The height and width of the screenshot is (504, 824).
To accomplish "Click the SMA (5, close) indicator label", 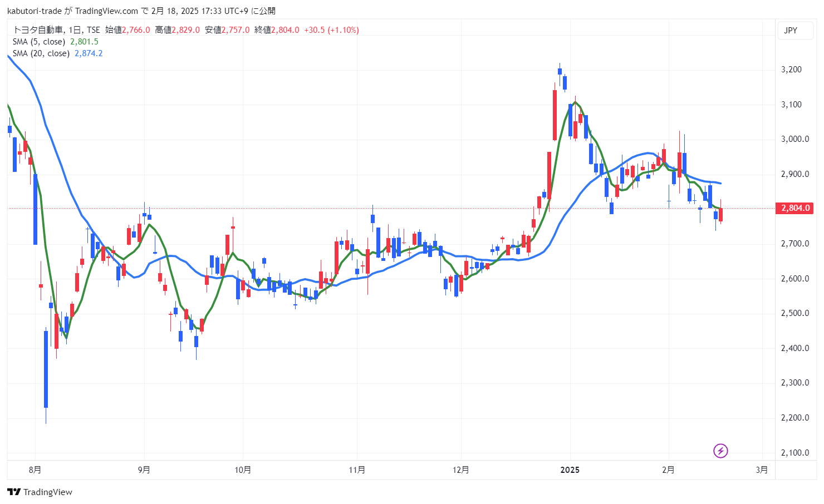I will pyautogui.click(x=39, y=42).
